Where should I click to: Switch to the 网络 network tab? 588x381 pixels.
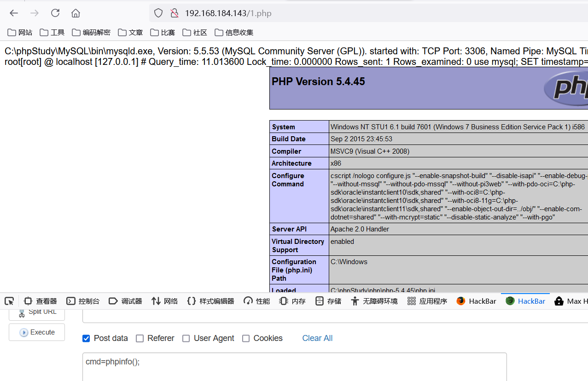tap(164, 301)
